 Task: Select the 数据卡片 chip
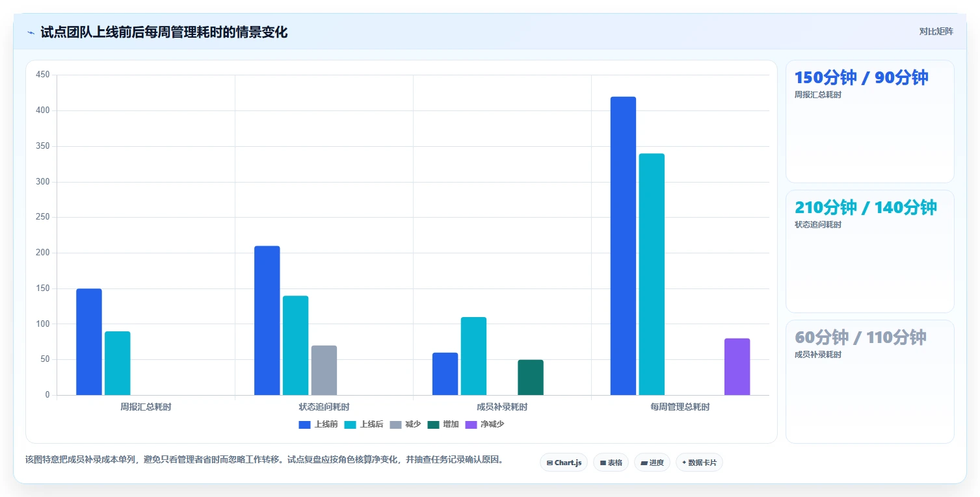pos(699,463)
